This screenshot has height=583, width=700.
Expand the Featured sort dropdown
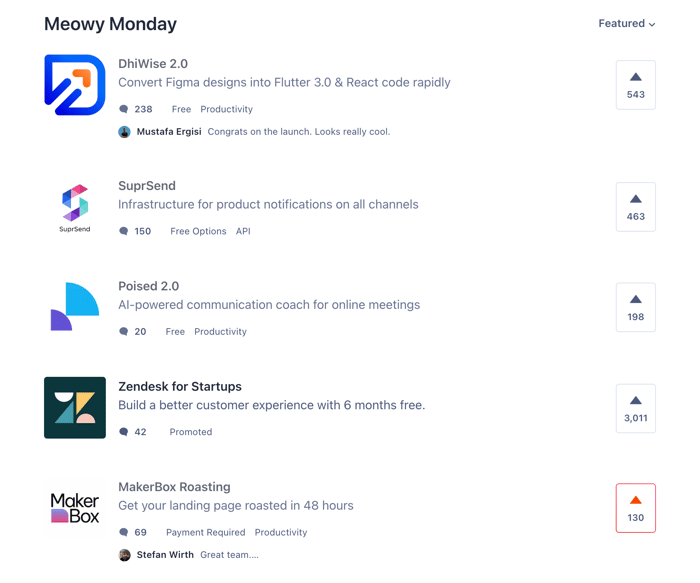[x=627, y=24]
